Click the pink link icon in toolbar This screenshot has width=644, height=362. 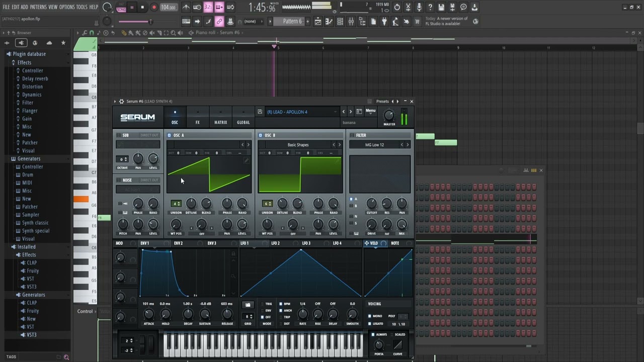click(x=219, y=22)
